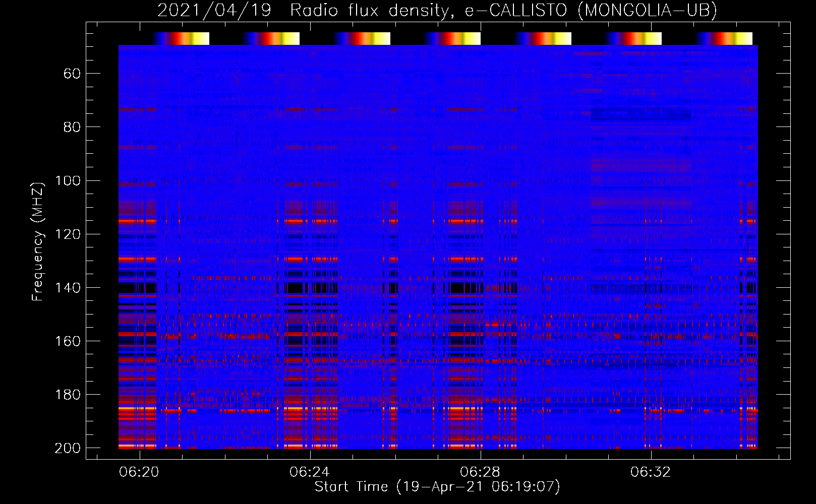Click the 'Frequency (MHZ)' y-axis label
The height and width of the screenshot is (504, 816).
(38, 241)
